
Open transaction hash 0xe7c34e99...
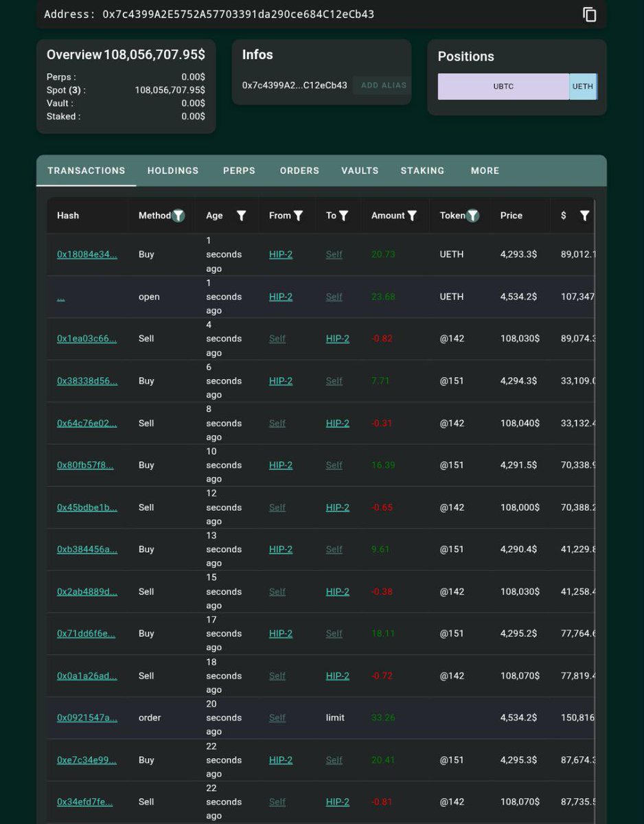(87, 760)
